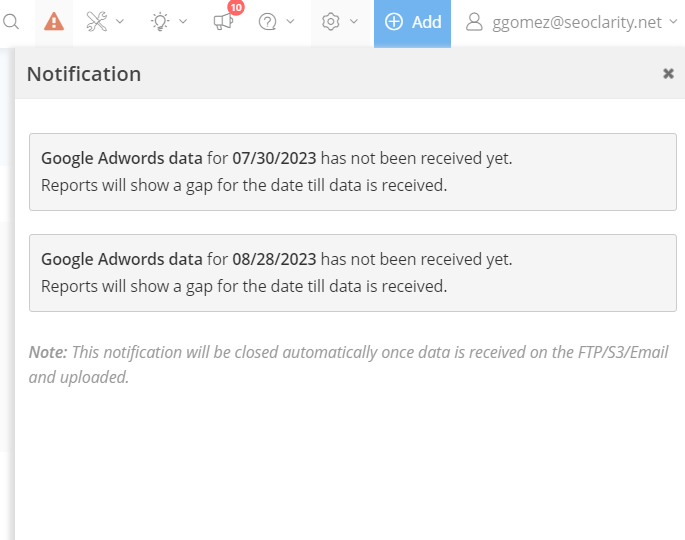Expand the chevron after the account email
Screen dimensions: 685x540
(672, 22)
